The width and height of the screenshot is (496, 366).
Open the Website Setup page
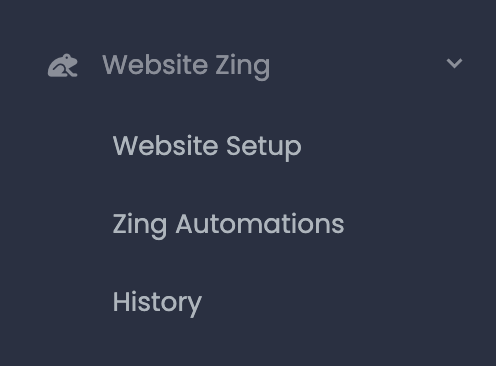pos(207,147)
